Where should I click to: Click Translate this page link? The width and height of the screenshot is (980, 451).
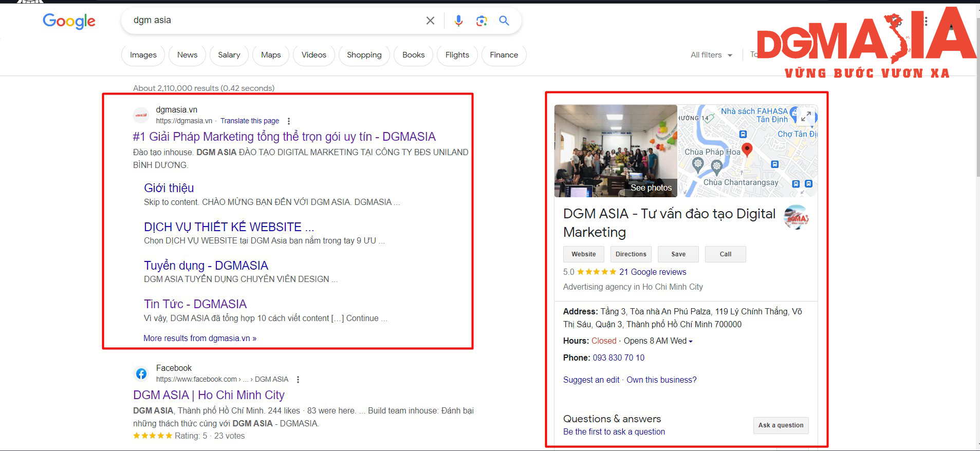pos(250,121)
